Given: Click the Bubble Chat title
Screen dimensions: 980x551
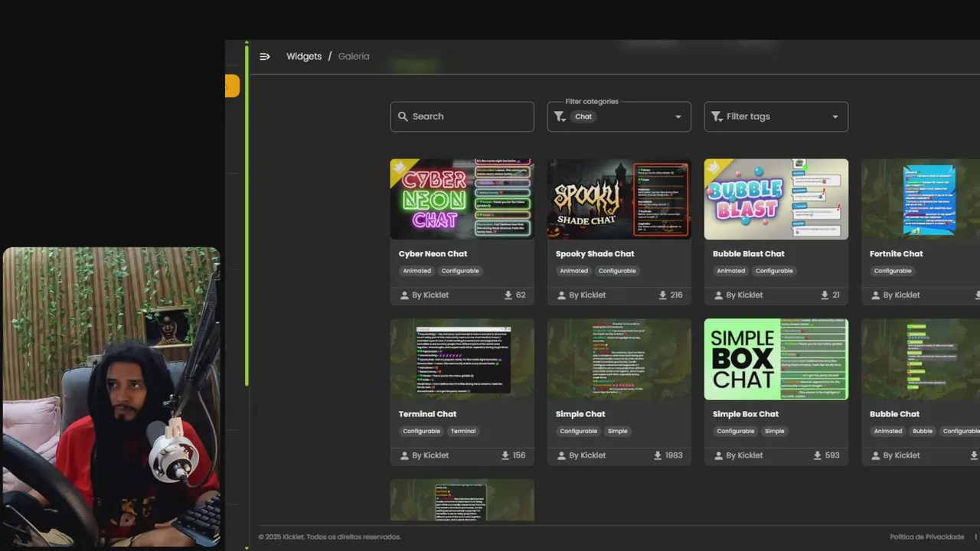Looking at the screenshot, I should point(894,414).
